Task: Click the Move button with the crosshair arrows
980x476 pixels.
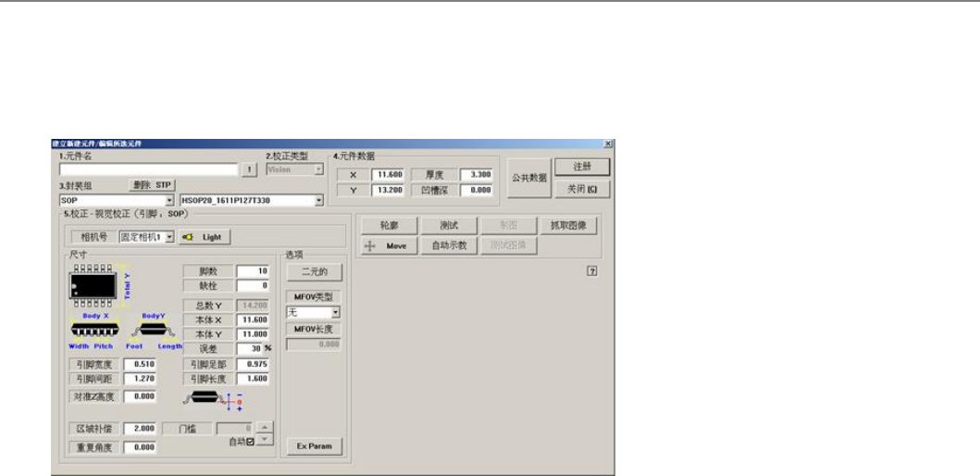Action: [390, 246]
